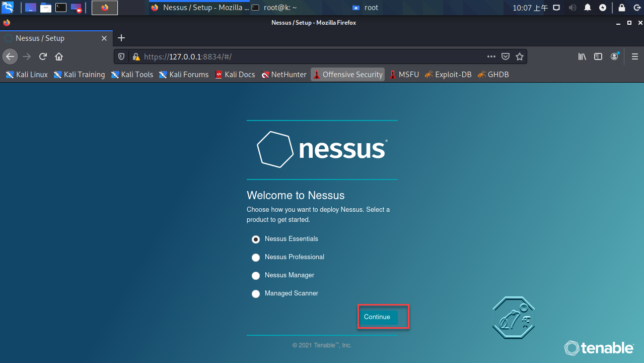Click the Tenable logo in corner
This screenshot has height=363, width=644.
click(x=599, y=348)
